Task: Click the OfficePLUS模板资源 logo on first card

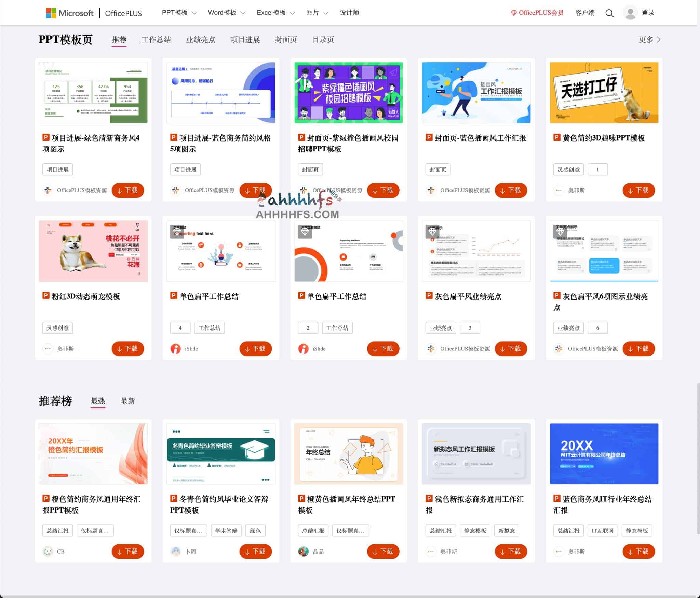Action: click(x=48, y=190)
